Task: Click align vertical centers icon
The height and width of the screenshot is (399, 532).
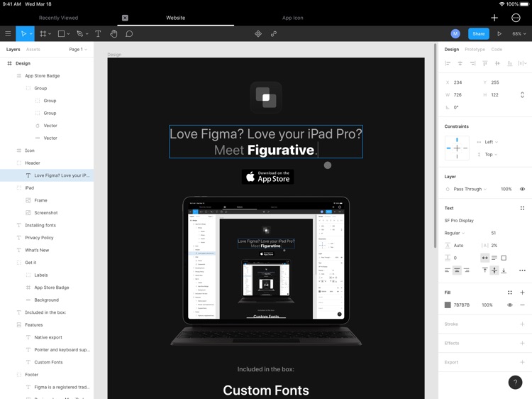Action: tap(497, 63)
